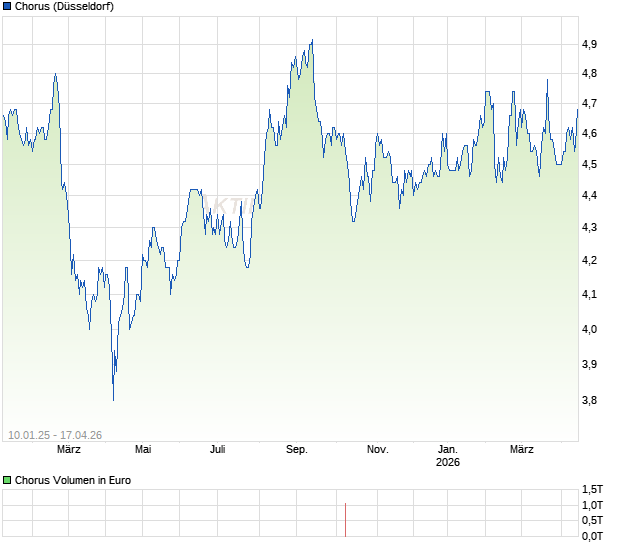Click the red volume bar
Screen dimensions: 620x546
coord(345,520)
